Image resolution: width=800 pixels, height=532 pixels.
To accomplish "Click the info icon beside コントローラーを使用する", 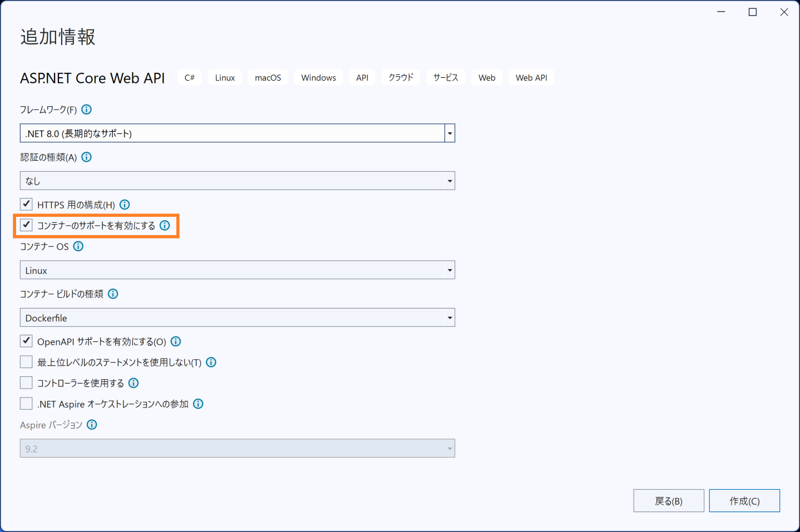I will 134,383.
